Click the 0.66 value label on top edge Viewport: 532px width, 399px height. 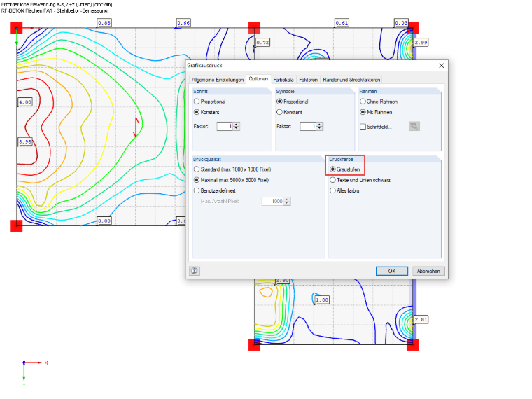(183, 22)
